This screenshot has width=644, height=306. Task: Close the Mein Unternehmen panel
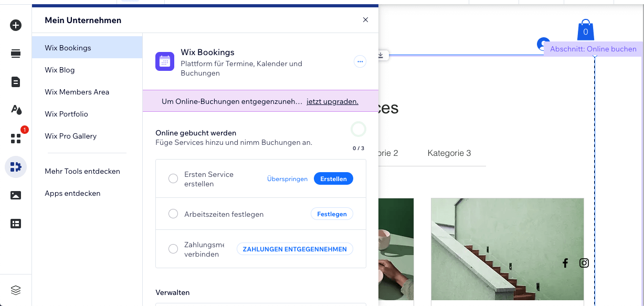point(366,20)
